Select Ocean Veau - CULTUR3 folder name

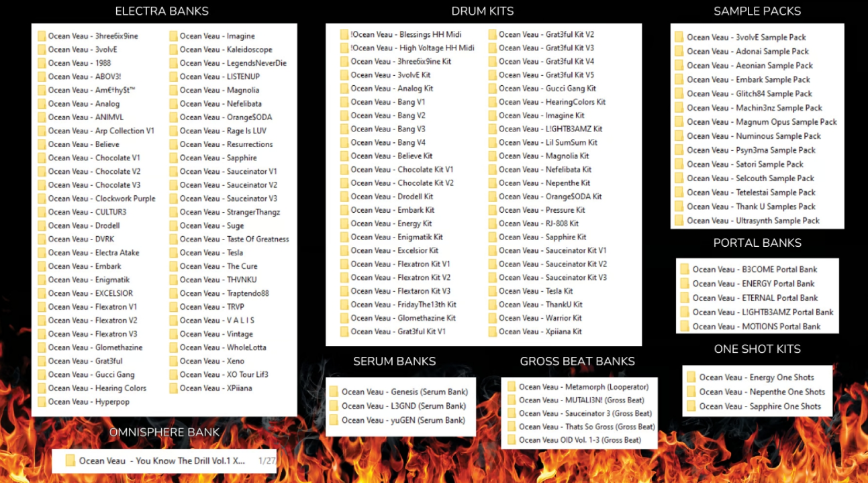coord(87,212)
